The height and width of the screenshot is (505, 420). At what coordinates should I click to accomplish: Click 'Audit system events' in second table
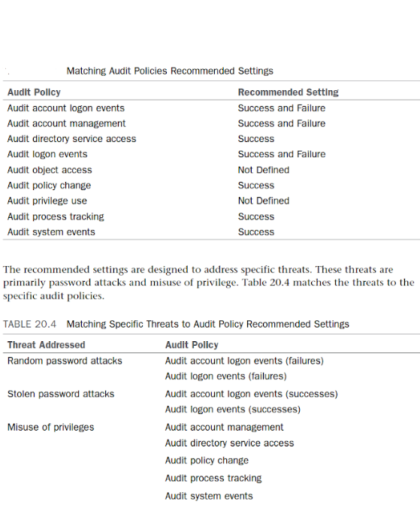tap(209, 496)
